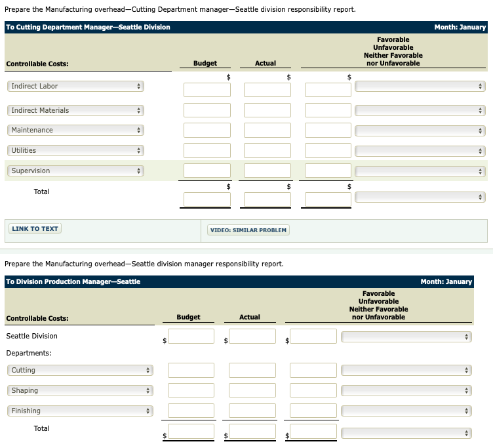Open the Cutting department dropdown
493x448 pixels.
click(x=80, y=371)
